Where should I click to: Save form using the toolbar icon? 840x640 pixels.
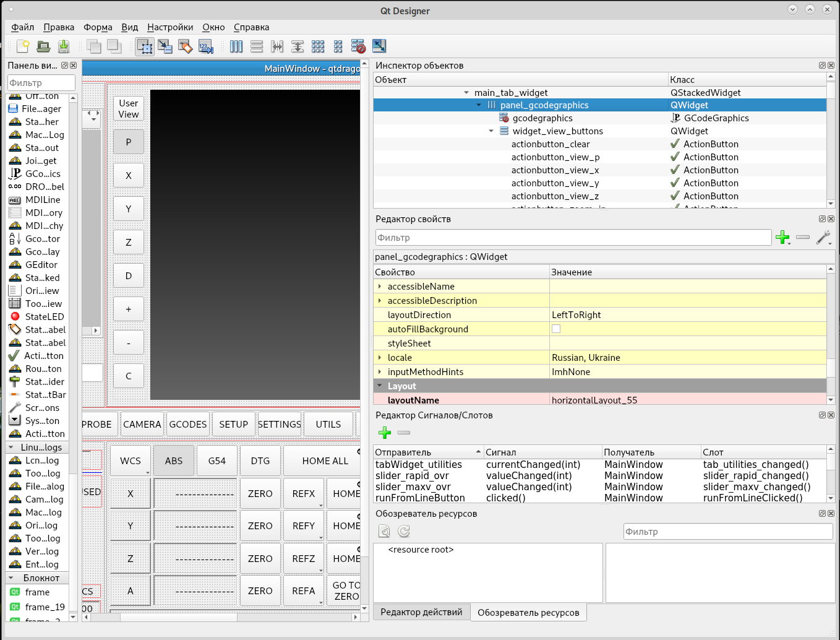pyautogui.click(x=63, y=46)
